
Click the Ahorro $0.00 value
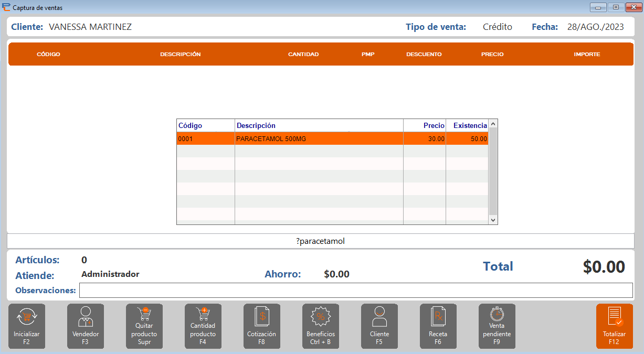pyautogui.click(x=336, y=274)
